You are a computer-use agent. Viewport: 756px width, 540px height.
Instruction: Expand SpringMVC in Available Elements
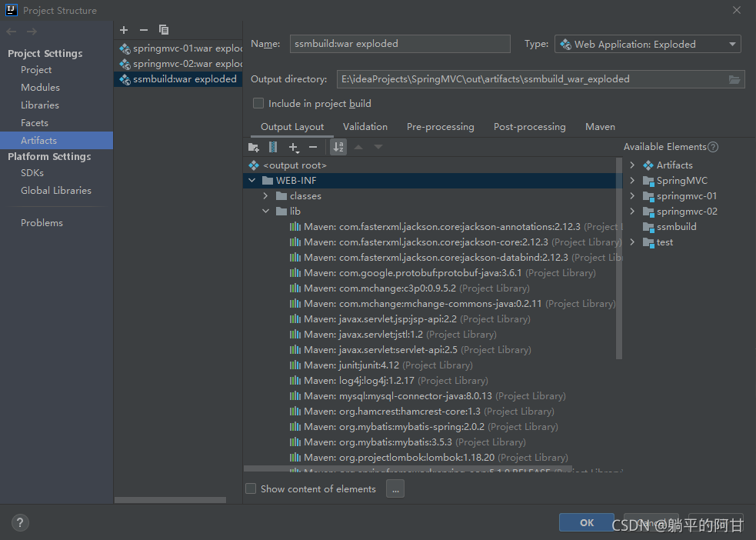pyautogui.click(x=632, y=181)
